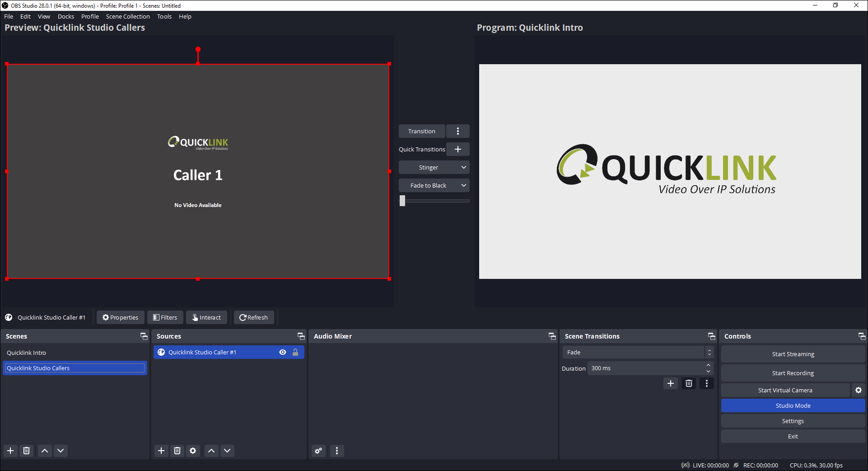Image resolution: width=868 pixels, height=471 pixels.
Task: Open the Docks menu
Action: 66,16
